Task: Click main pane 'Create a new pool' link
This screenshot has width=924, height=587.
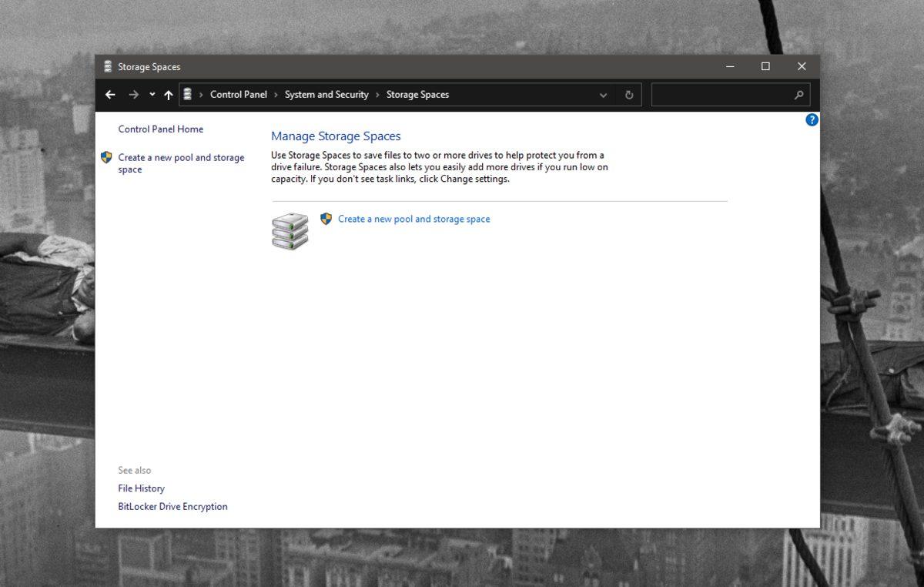Action: coord(413,219)
